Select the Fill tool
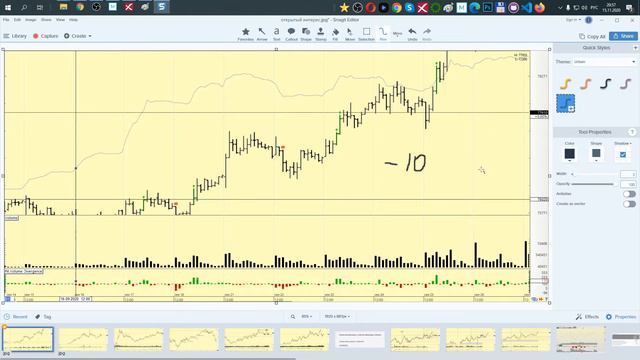The image size is (640, 360). (x=335, y=34)
